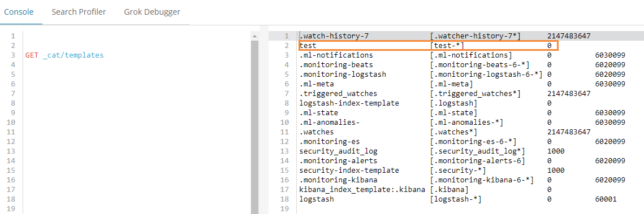The image size is (644, 214).
Task: Select security-index-template name
Action: click(x=349, y=171)
